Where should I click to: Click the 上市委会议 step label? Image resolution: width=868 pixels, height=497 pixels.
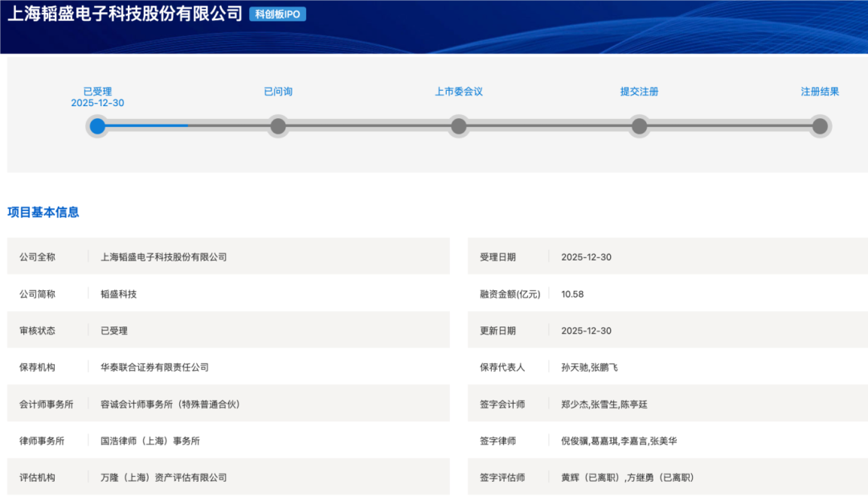459,92
